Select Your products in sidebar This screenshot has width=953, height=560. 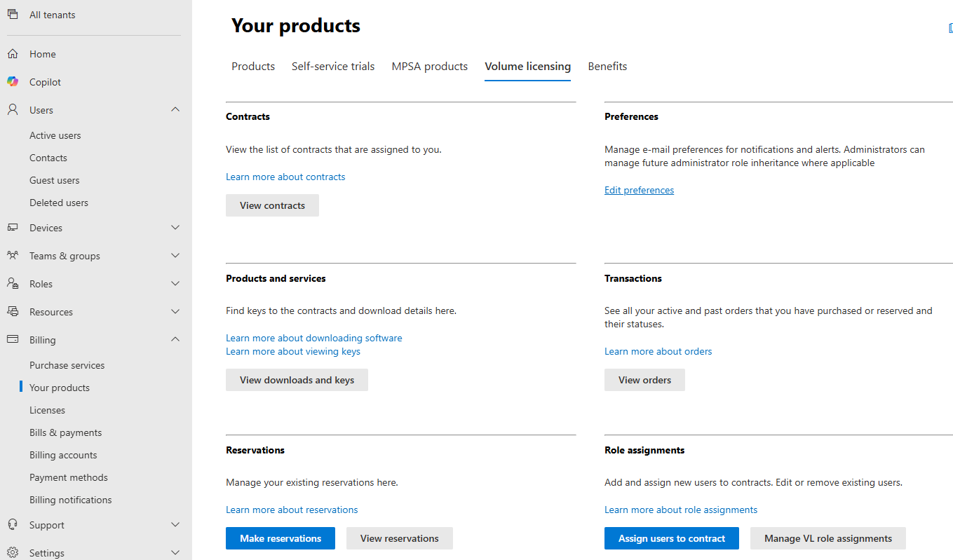tap(60, 388)
